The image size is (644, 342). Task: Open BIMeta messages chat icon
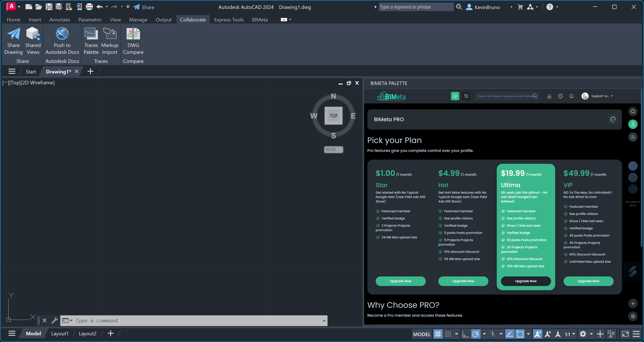point(561,96)
